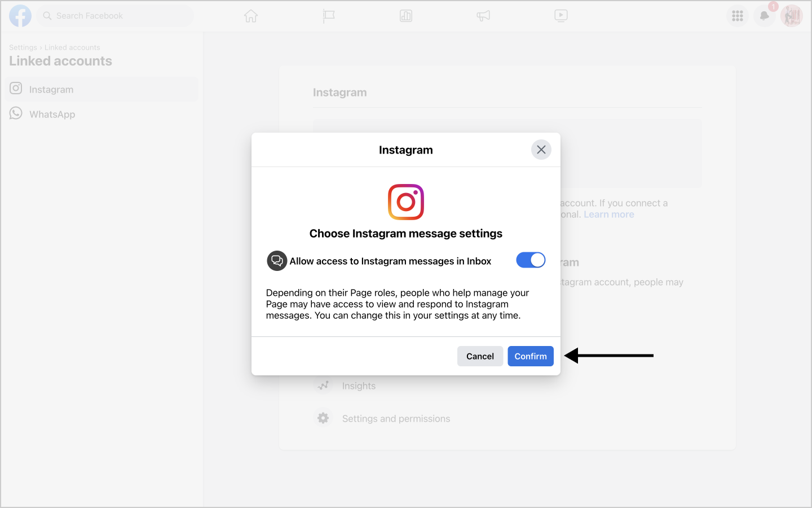Open the apps grid menu icon

(x=738, y=16)
